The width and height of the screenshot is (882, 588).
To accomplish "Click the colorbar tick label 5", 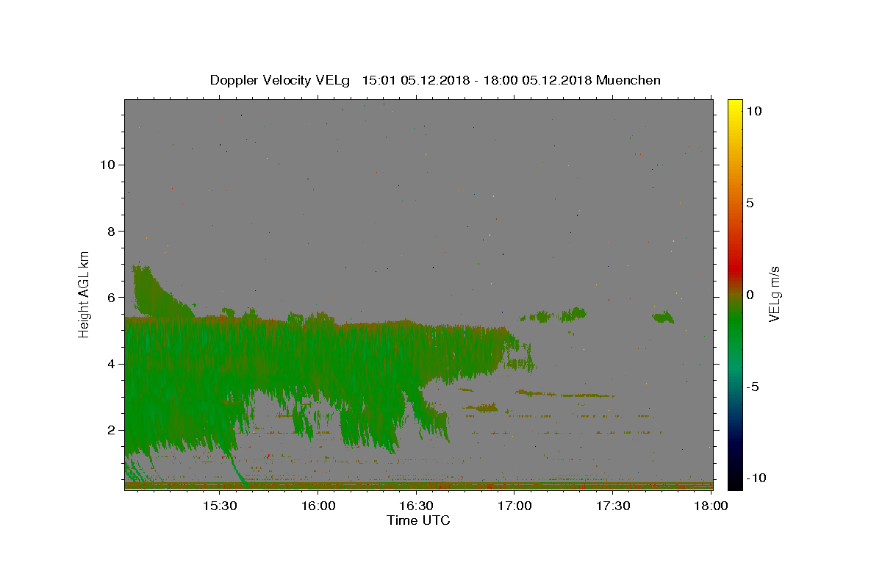I will pyautogui.click(x=750, y=203).
